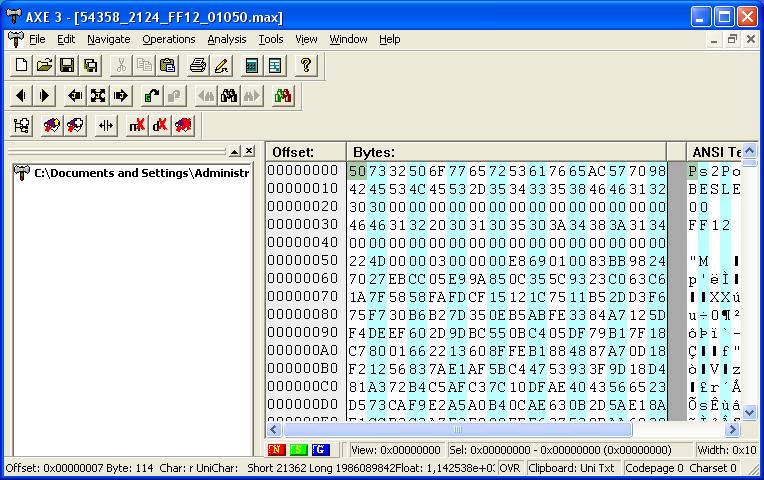Viewport: 764px width, 480px height.
Task: Click the bookmark icon with the white plus
Action: pyautogui.click(x=75, y=126)
